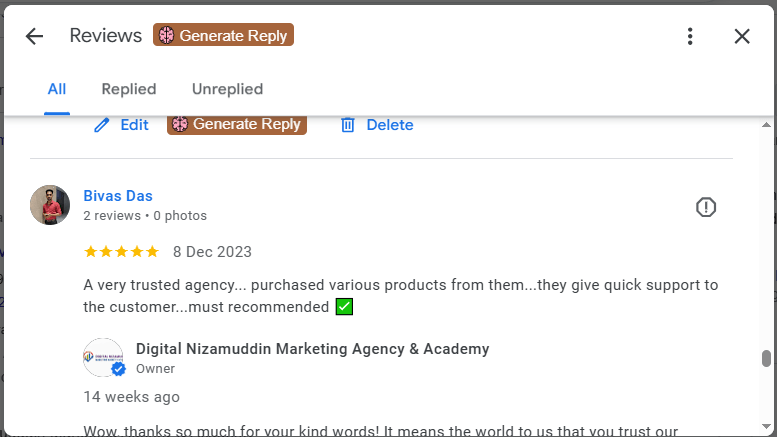The width and height of the screenshot is (777, 437).
Task: Show the Unreplied reviews tab
Action: (x=227, y=89)
